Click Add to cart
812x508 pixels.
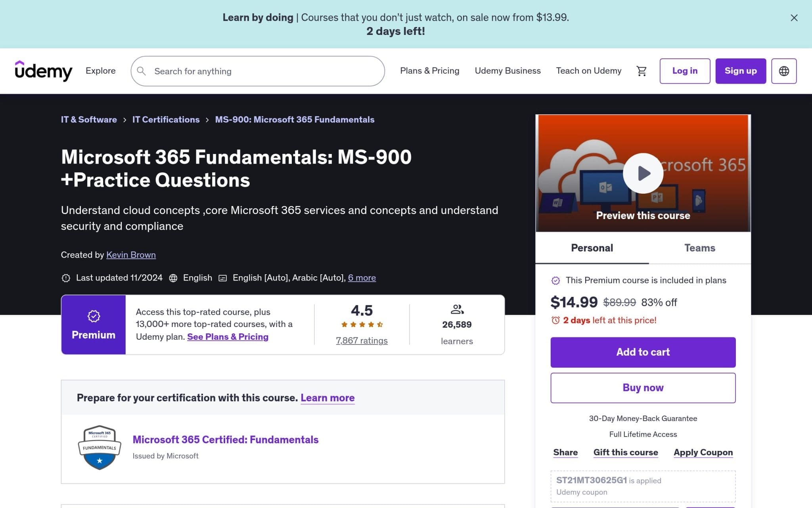point(643,352)
